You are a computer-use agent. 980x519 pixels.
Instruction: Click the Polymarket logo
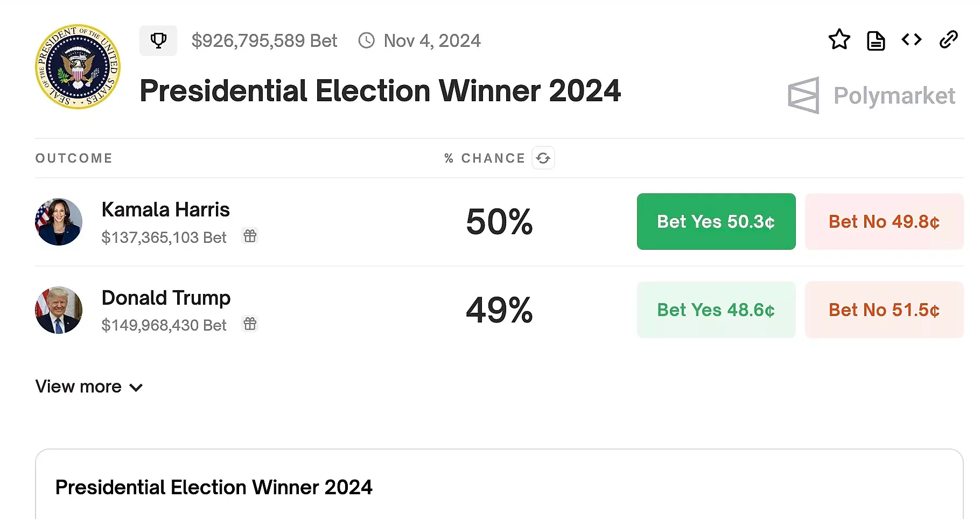pos(871,95)
